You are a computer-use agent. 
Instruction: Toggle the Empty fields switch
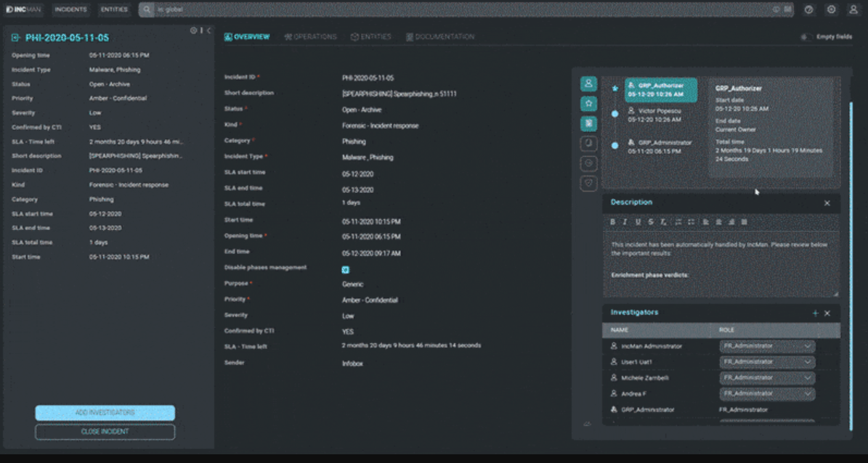[805, 37]
